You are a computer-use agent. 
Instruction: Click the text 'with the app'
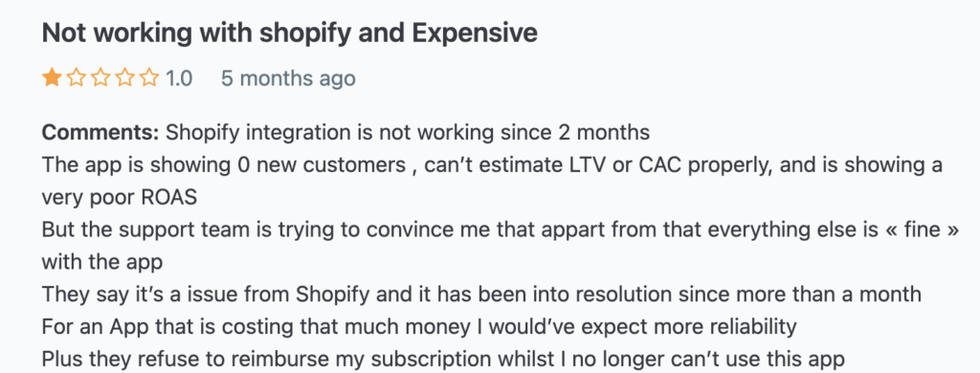click(101, 262)
